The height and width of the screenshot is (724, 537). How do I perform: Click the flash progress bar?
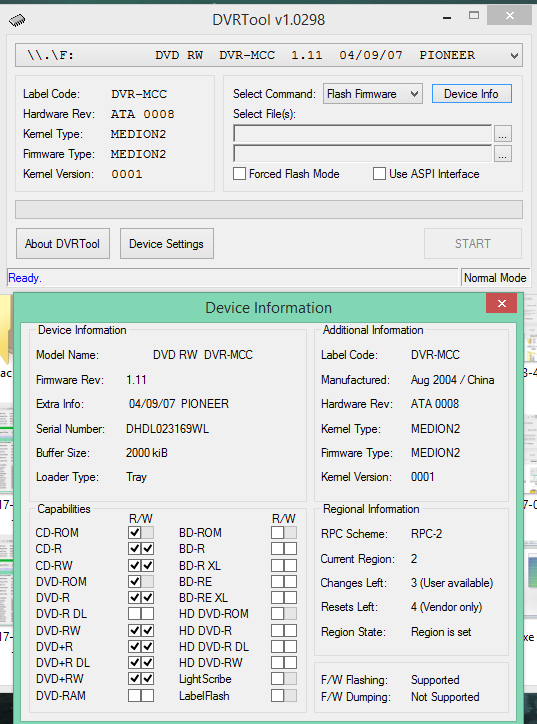[x=269, y=209]
